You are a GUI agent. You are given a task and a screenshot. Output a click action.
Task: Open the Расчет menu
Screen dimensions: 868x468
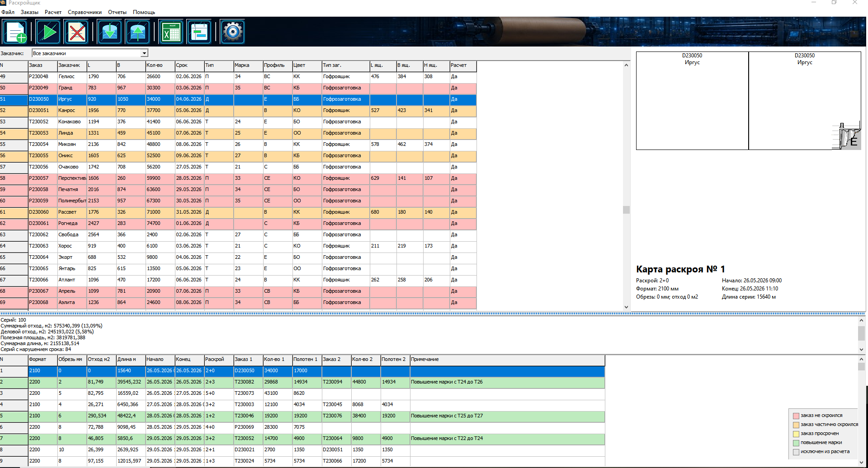[53, 12]
